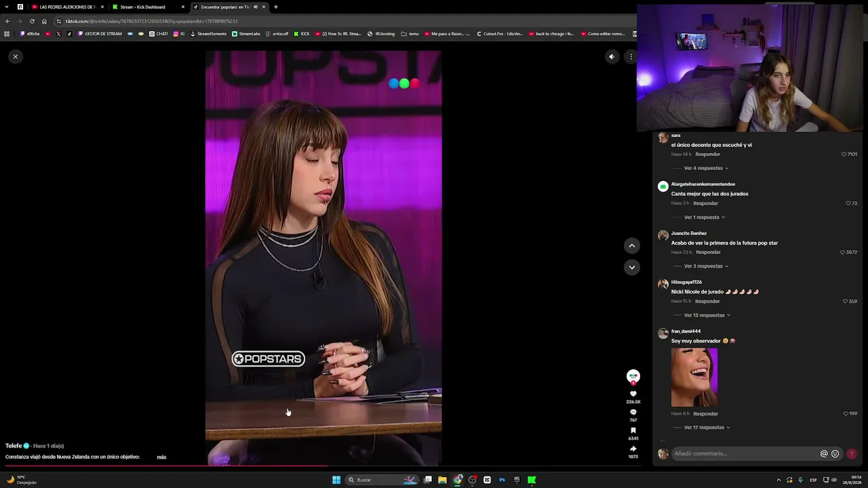Open the browser home page icon
868x488 pixels.
click(x=44, y=21)
